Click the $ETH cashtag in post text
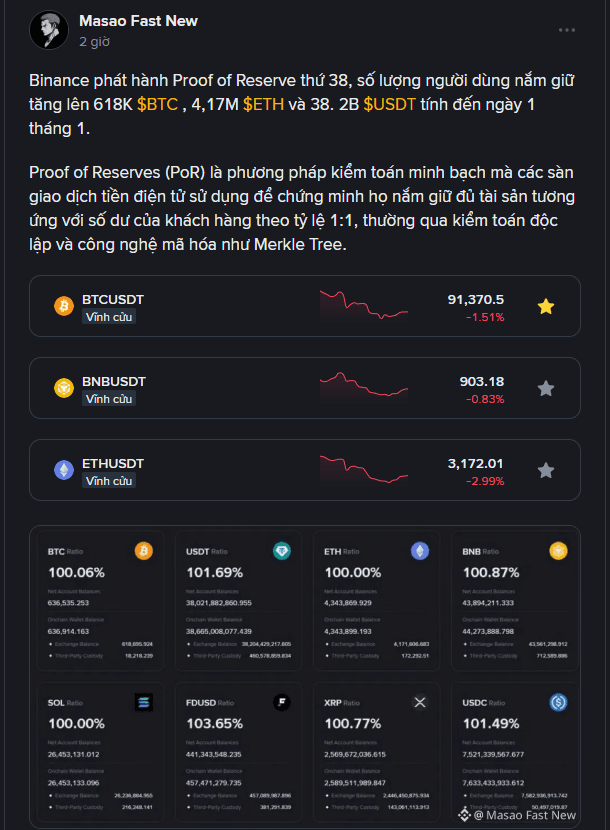 262,104
